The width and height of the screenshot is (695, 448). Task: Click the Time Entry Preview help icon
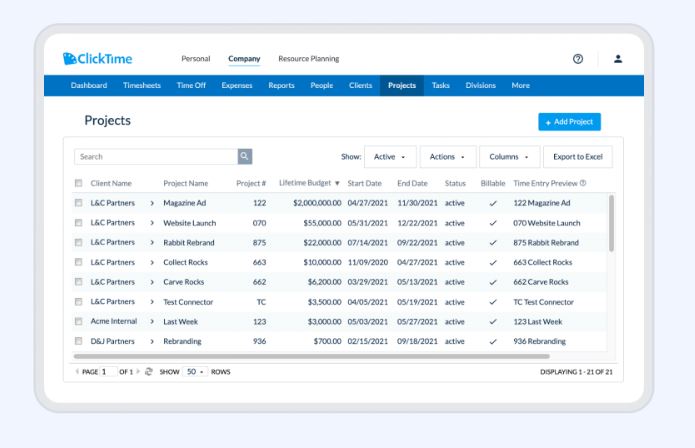[583, 183]
